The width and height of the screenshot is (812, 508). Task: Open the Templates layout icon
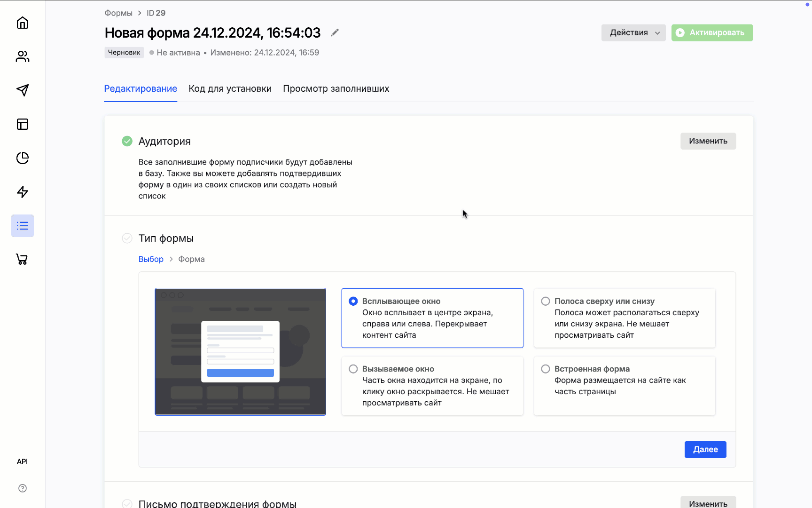(23, 124)
